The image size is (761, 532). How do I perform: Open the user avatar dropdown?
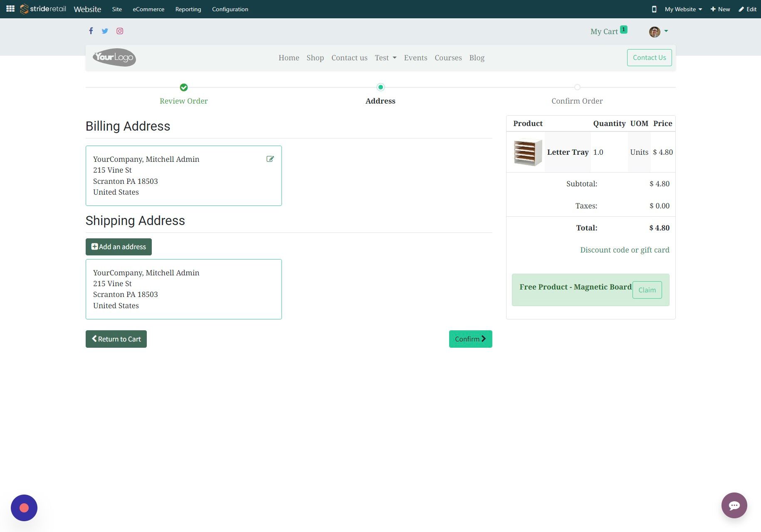658,31
